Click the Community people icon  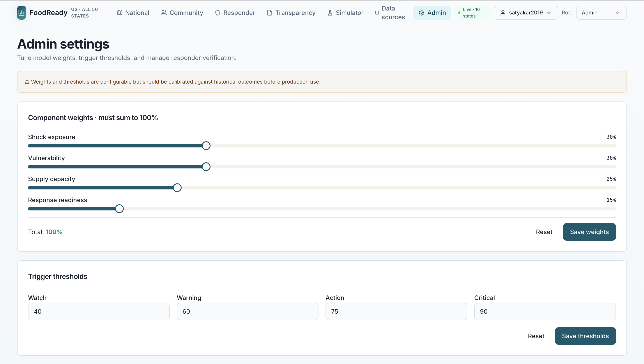(x=164, y=12)
